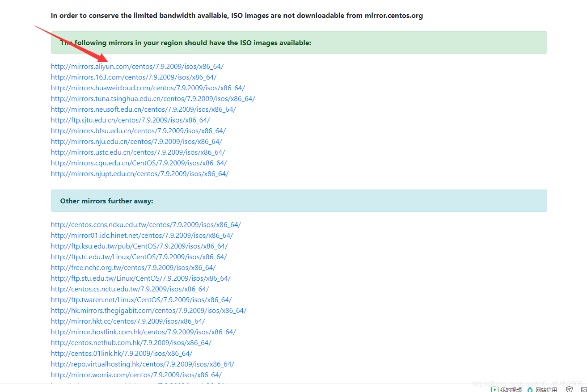587x392 pixels.
Task: Open the ftp.twaren.net mirror link
Action: click(141, 300)
